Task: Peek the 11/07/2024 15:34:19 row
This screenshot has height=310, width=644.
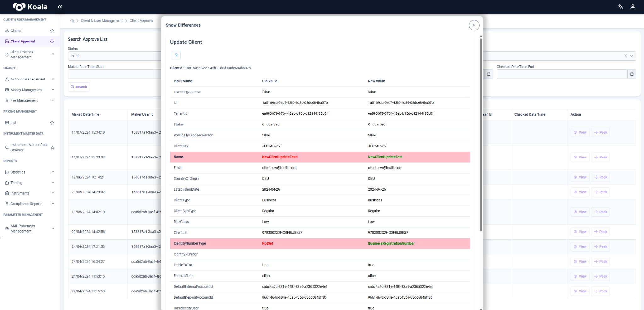Action: (600, 132)
